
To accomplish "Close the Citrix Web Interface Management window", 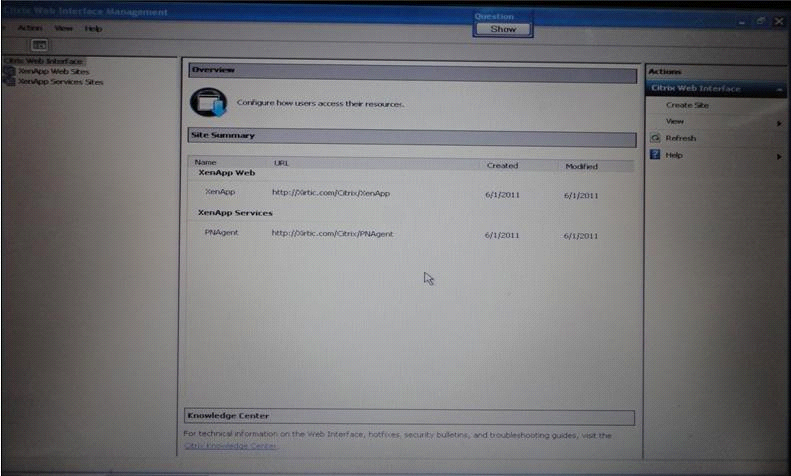I will click(x=779, y=21).
